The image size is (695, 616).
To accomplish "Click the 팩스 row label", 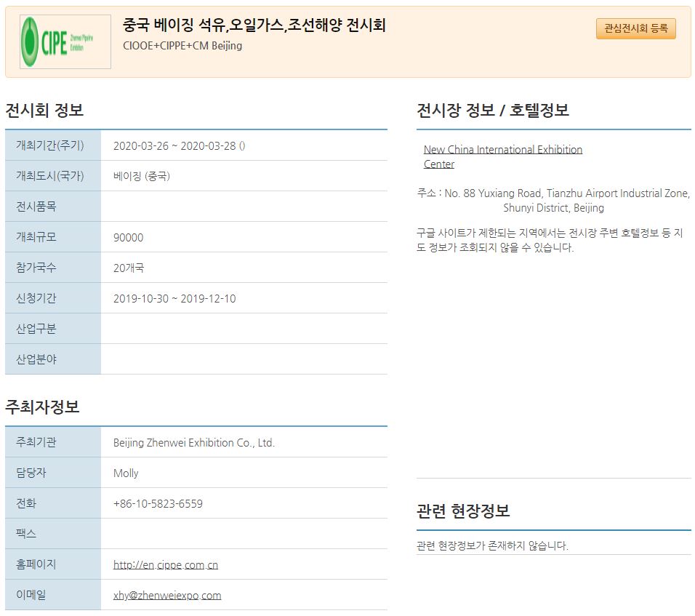I will [25, 534].
